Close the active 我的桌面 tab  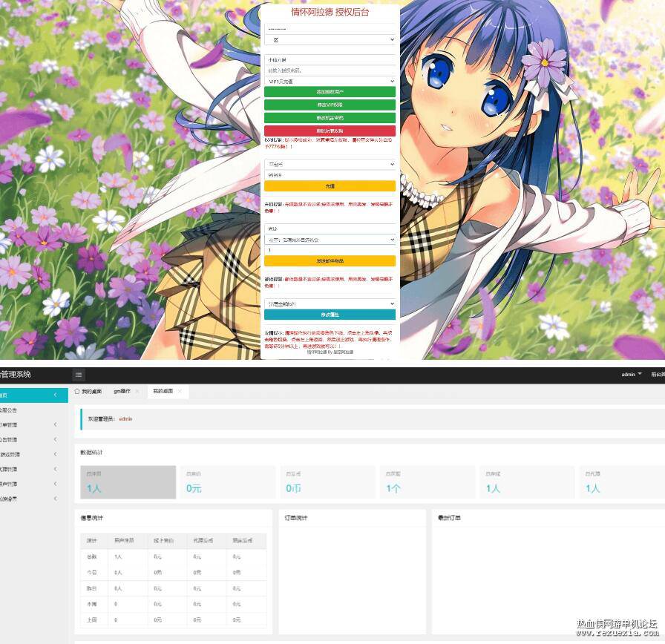180,391
